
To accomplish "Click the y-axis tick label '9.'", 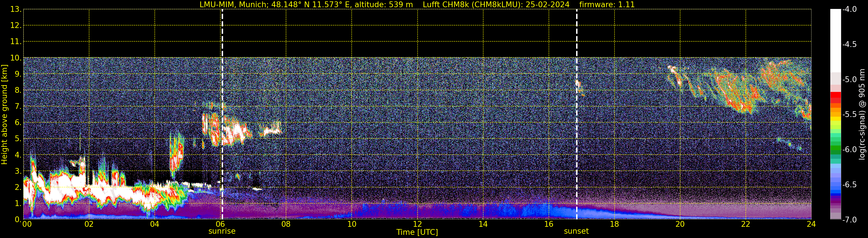I will pyautogui.click(x=18, y=74).
